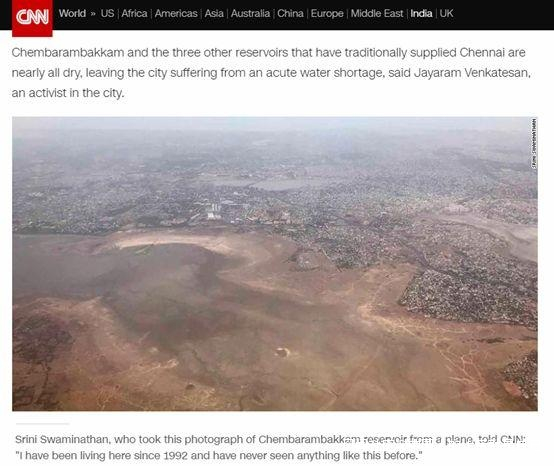Open the Middle East section
The image size is (554, 466).
coord(377,13)
